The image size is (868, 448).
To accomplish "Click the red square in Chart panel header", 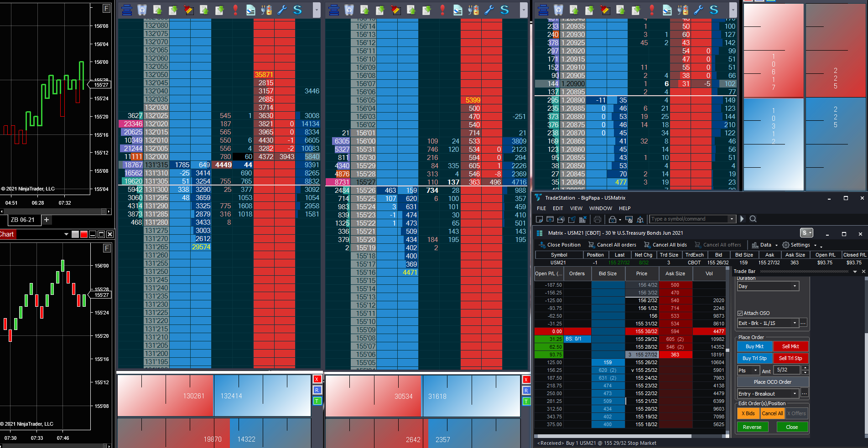I will (84, 234).
